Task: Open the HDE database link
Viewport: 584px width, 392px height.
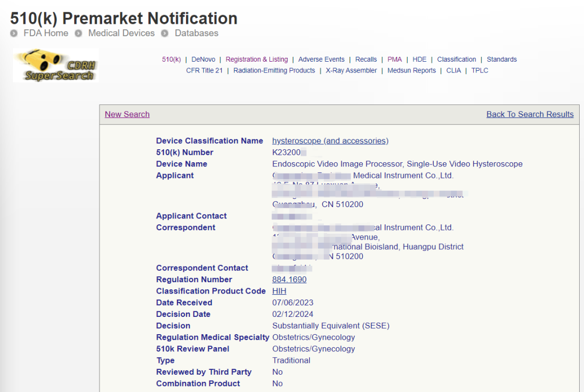Action: click(x=419, y=59)
